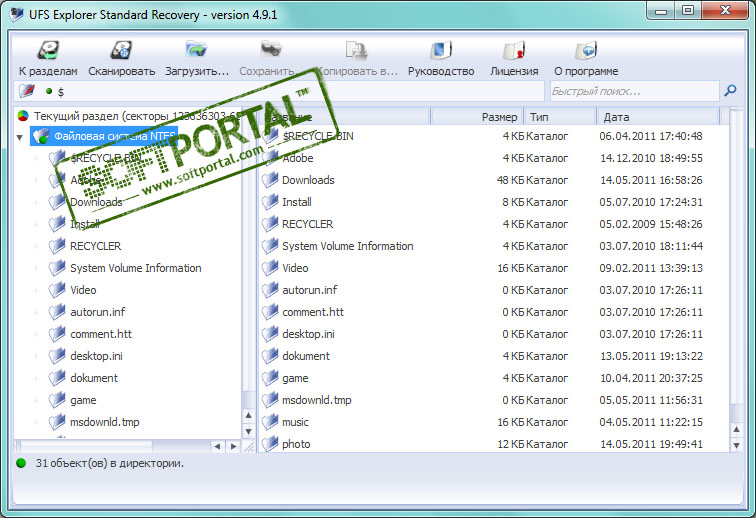Click 'Текущий раздел' partition label
Image resolution: width=756 pixels, height=518 pixels.
click(137, 116)
